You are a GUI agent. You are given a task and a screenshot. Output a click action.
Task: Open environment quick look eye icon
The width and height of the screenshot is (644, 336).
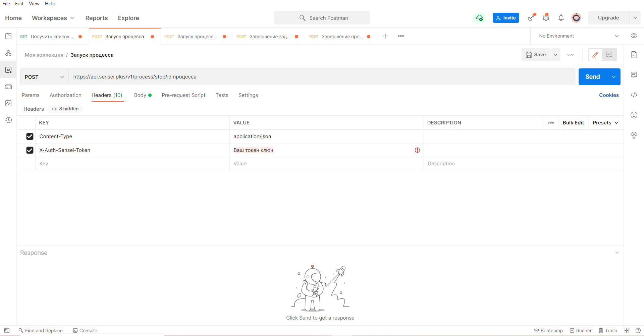coord(634,36)
